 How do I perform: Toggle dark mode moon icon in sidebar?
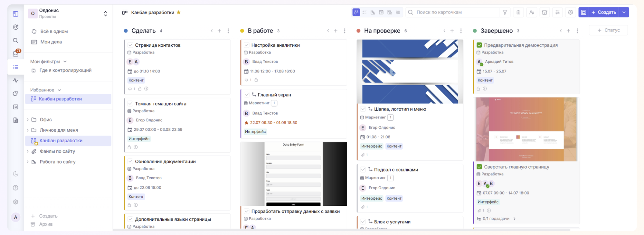tap(15, 174)
